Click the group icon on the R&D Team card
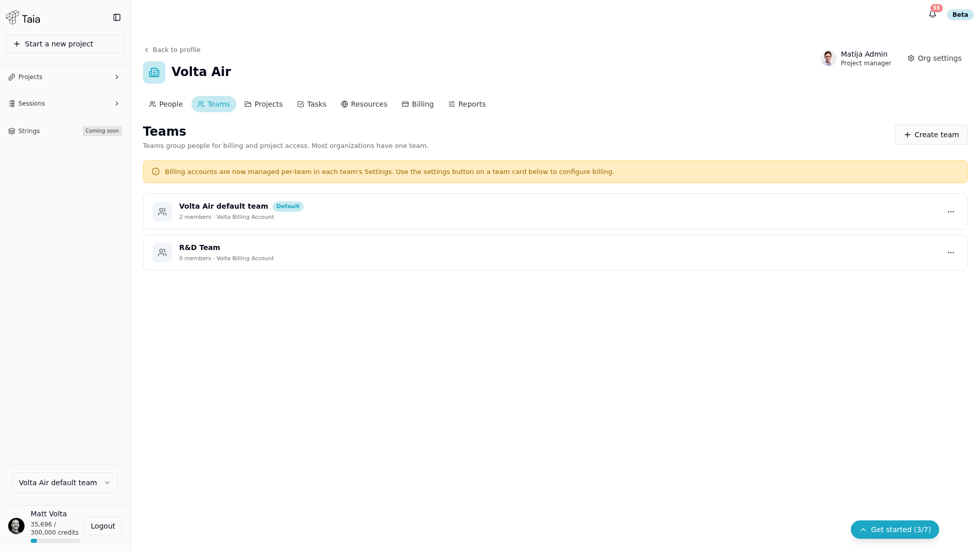Image resolution: width=980 pixels, height=551 pixels. [162, 253]
